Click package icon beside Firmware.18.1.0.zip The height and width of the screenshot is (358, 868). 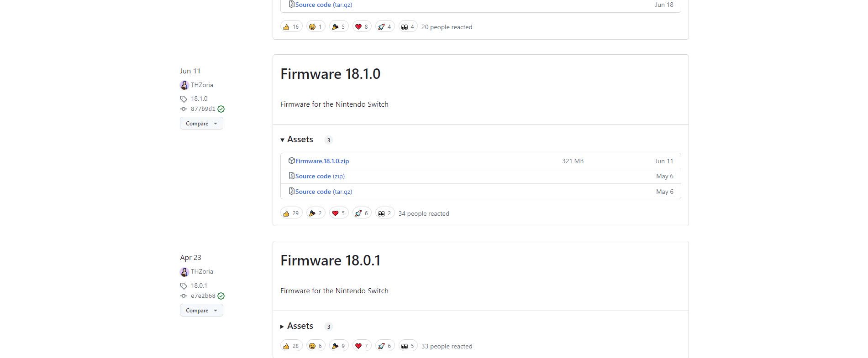(x=291, y=161)
